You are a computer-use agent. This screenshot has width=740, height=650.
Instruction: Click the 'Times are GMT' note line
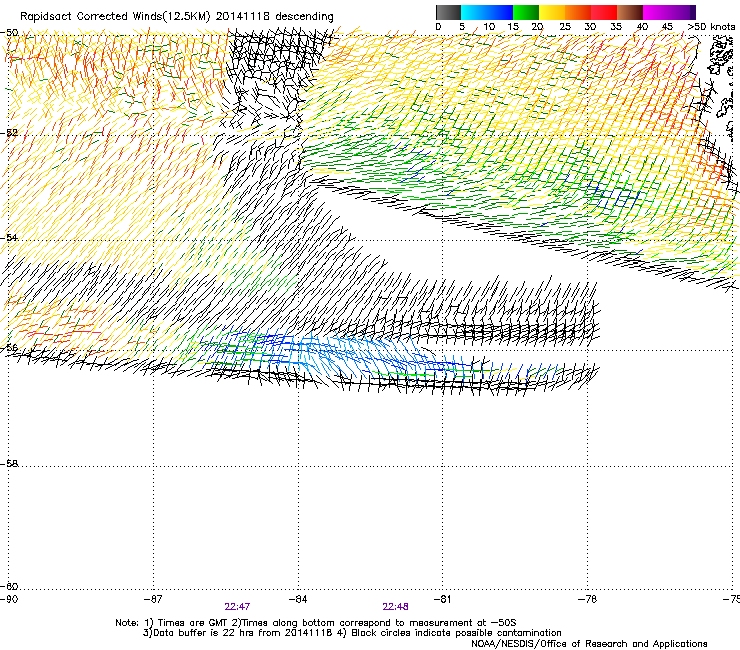316,623
